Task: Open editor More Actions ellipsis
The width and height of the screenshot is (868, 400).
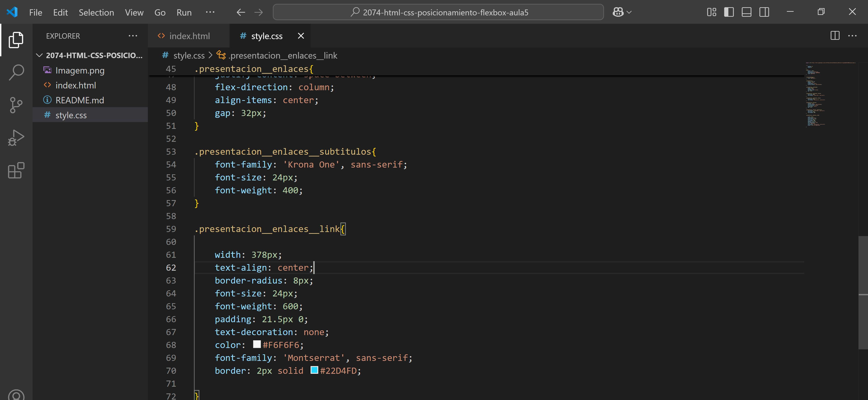Action: pos(852,35)
